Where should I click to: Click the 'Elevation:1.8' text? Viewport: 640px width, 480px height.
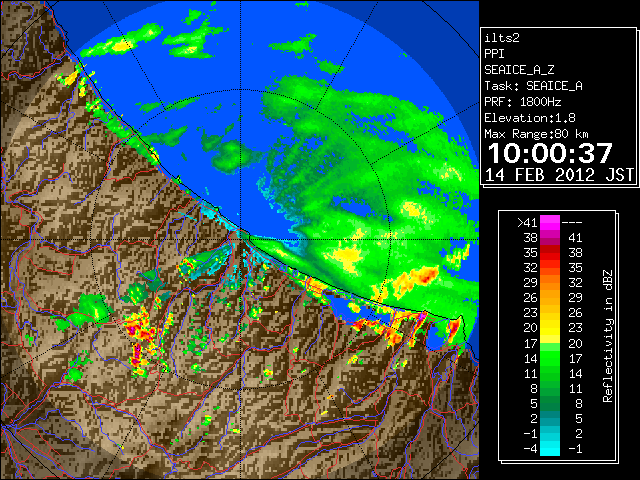click(x=530, y=118)
